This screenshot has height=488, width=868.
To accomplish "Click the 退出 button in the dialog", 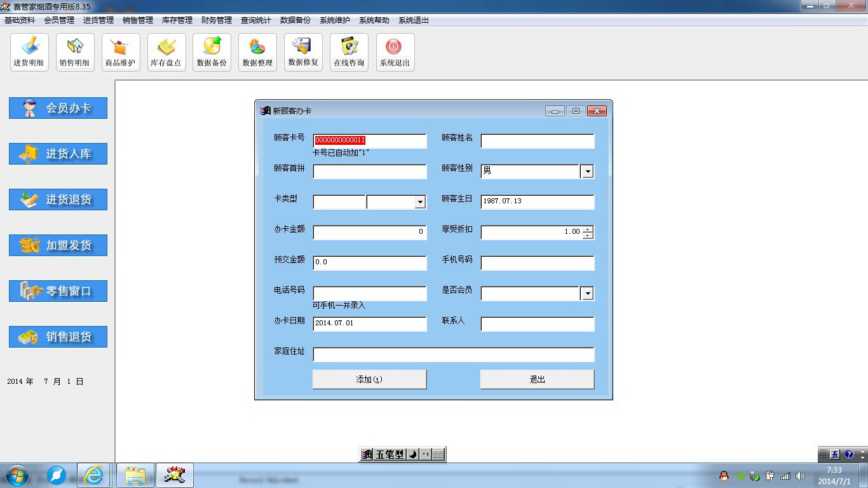I will 537,379.
